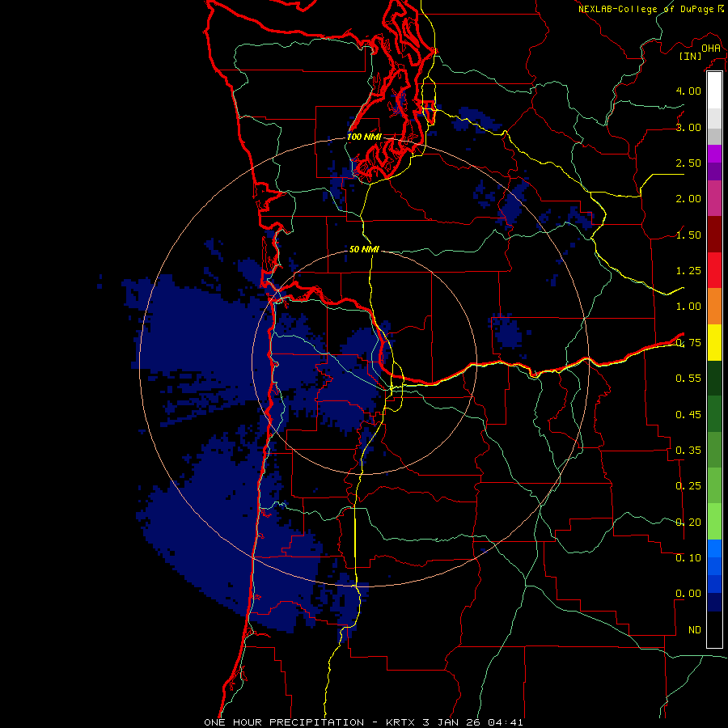Click the 50 NMI range ring label
Screen dimensions: 728x728
coord(364,249)
